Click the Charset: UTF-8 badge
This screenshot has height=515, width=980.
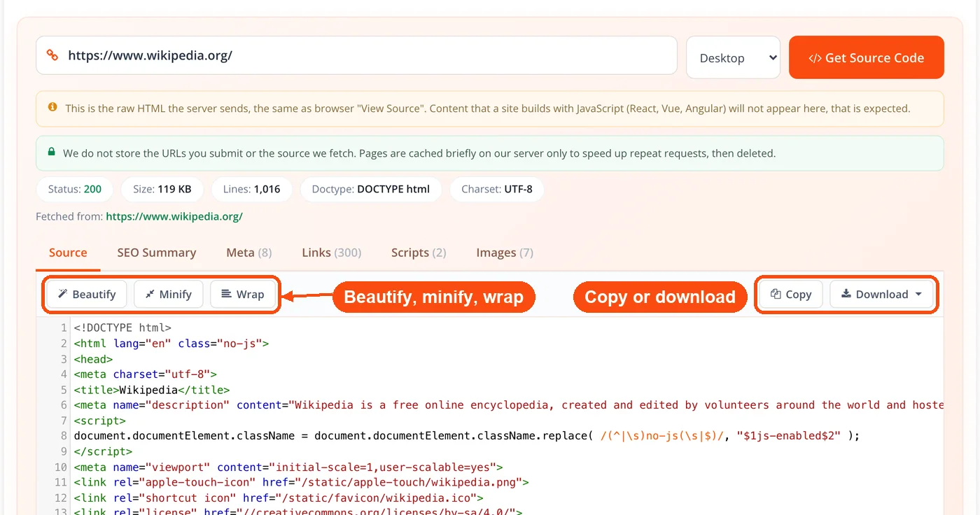pyautogui.click(x=496, y=189)
